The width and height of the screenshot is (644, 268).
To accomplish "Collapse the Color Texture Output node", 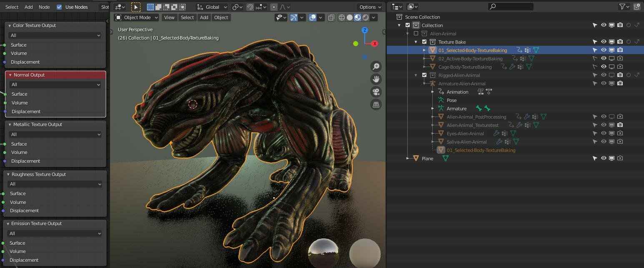I will (x=9, y=26).
